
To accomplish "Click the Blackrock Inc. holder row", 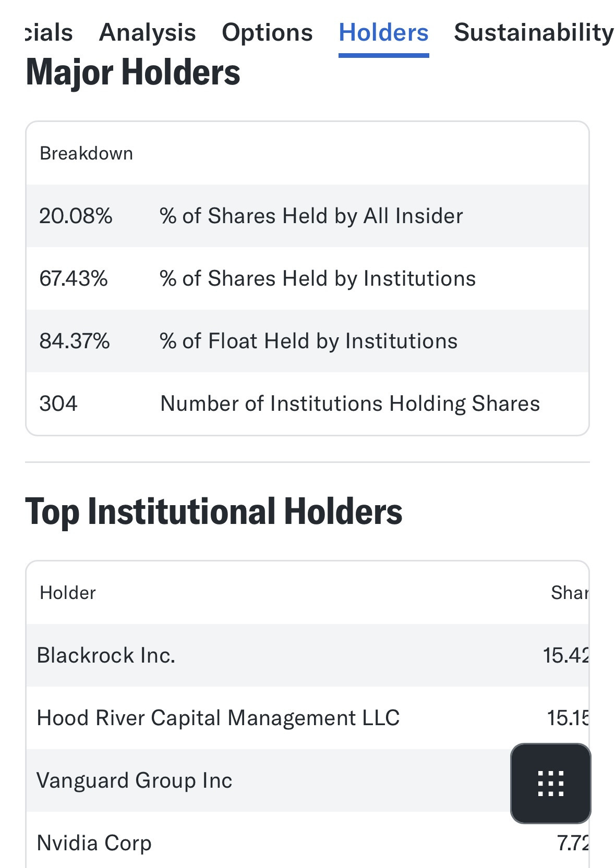I will point(106,655).
